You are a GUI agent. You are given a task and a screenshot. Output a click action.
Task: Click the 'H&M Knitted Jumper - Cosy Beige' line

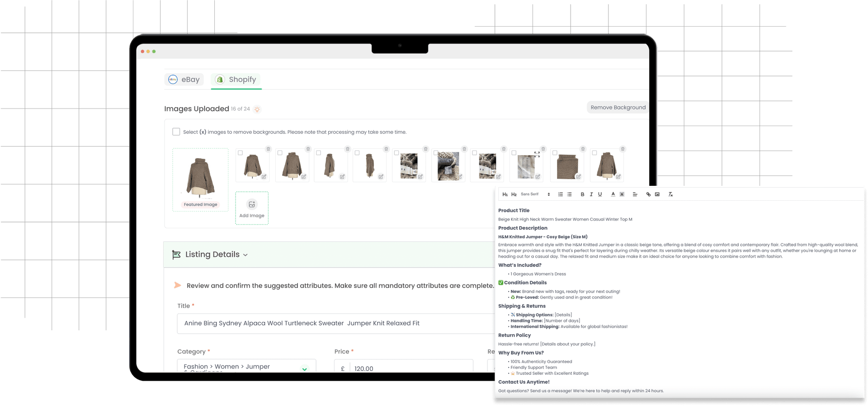coord(542,237)
